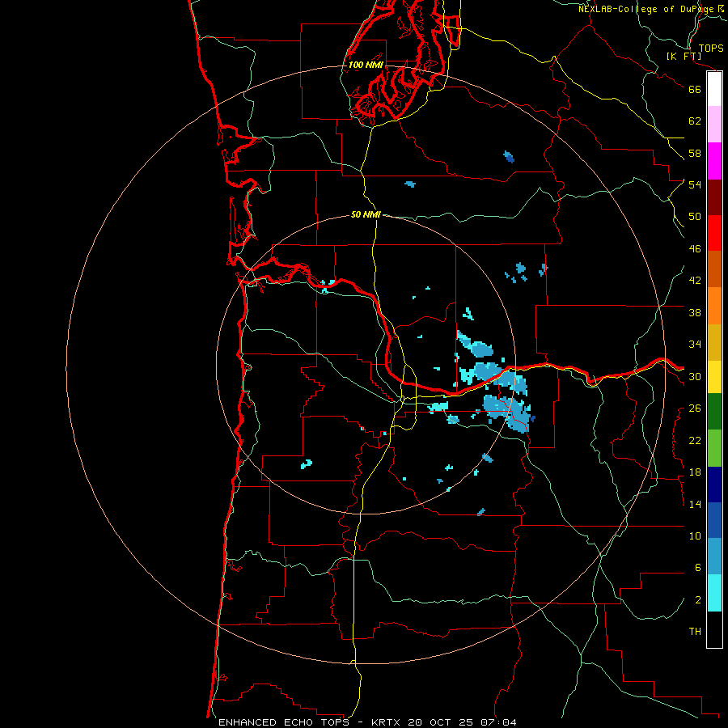Click the legend value 38

(x=695, y=313)
